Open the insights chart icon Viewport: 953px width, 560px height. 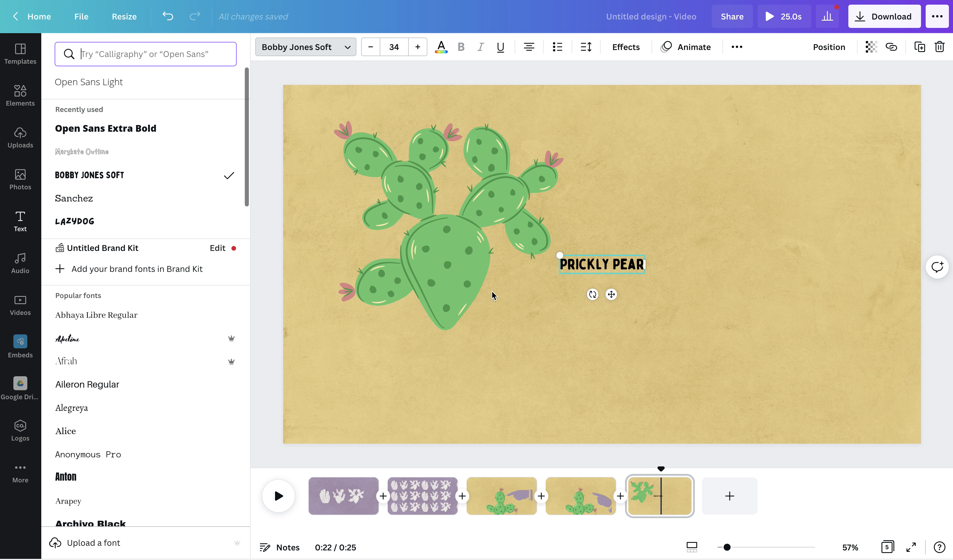coord(827,17)
